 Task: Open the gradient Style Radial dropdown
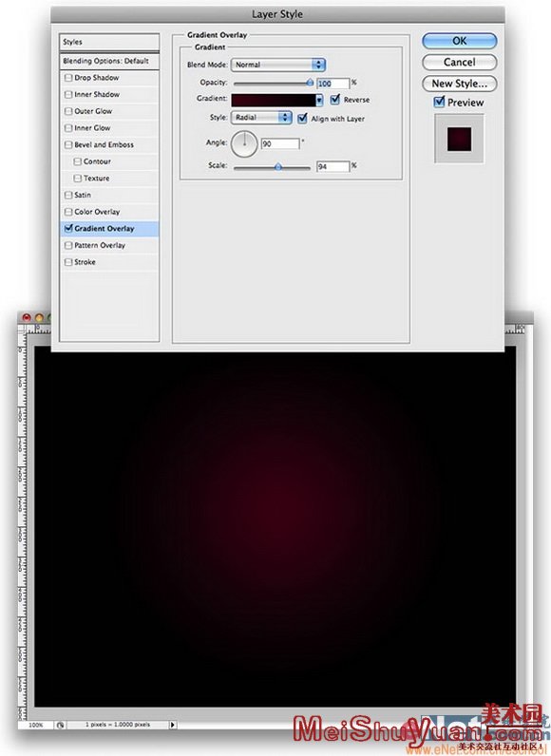[261, 117]
